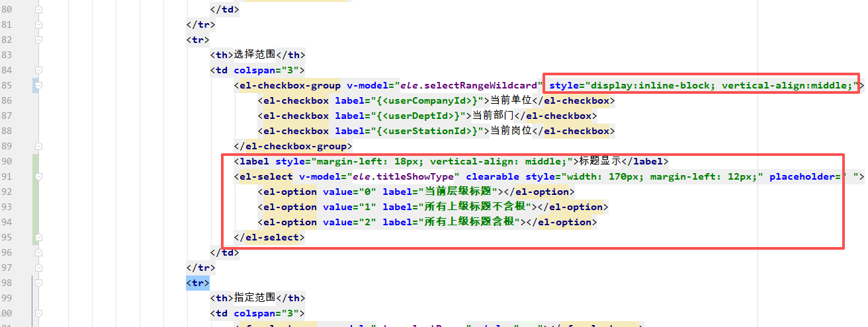Fold the td block at line 100
The height and width of the screenshot is (327, 868).
pyautogui.click(x=38, y=313)
